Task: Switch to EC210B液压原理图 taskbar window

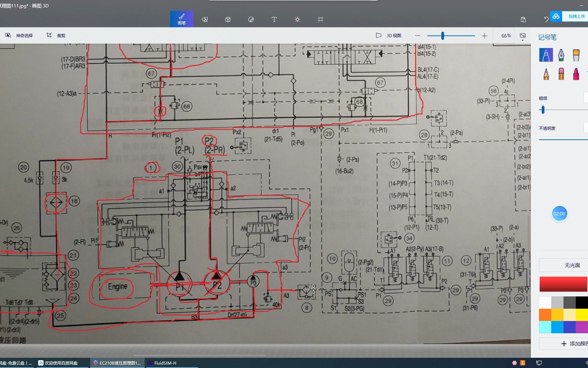Action: point(117,363)
